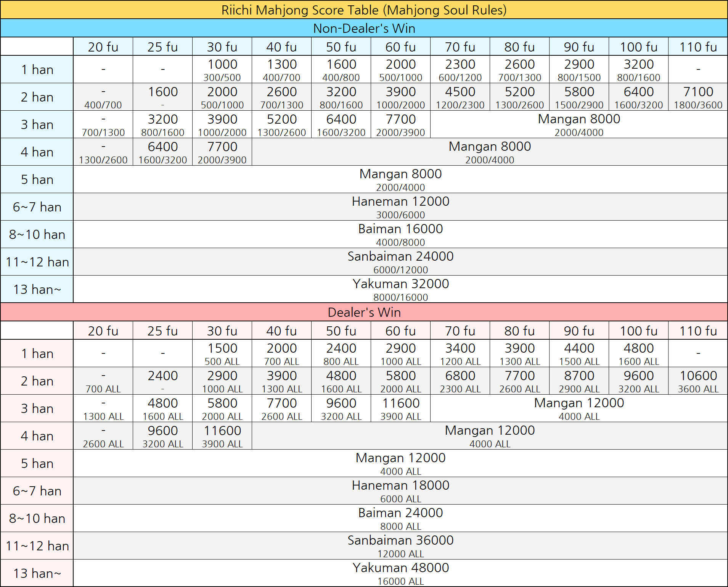Click the 4800 1600 ALL cell in 1 han row
The height and width of the screenshot is (587, 728).
coord(638,353)
